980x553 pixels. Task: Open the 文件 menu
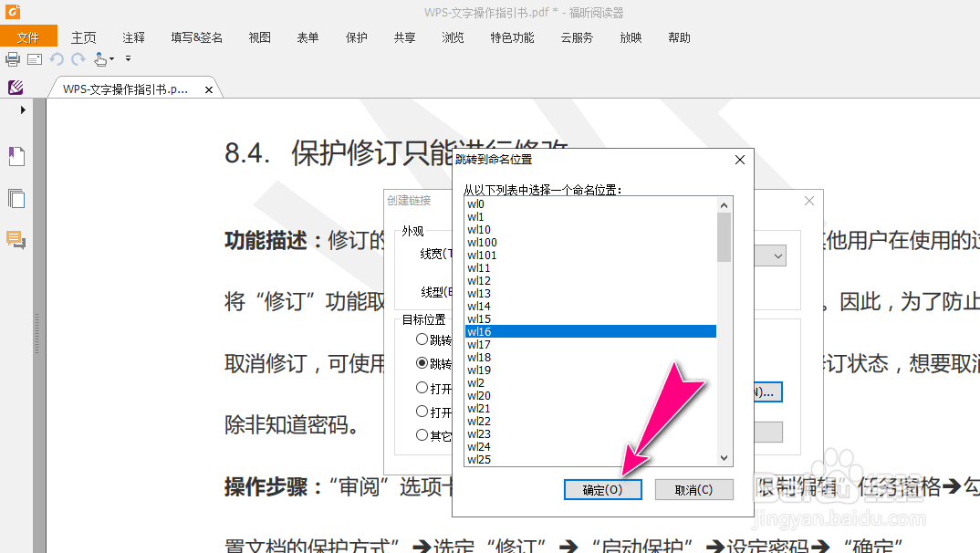(28, 37)
